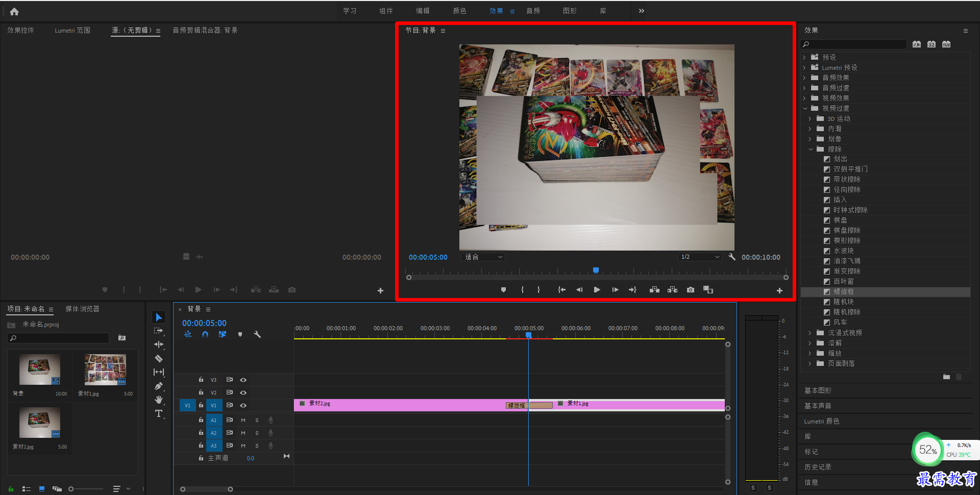Click accelerated effects filter icon in Effects panel
The width and height of the screenshot is (980, 495).
coord(917,44)
